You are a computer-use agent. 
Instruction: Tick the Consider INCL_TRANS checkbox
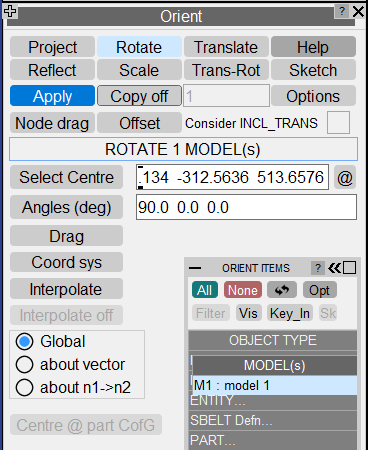click(338, 123)
